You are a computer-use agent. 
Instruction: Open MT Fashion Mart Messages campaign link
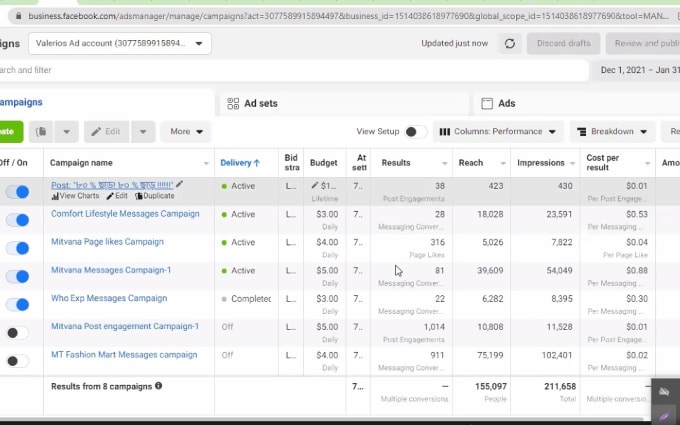click(124, 355)
